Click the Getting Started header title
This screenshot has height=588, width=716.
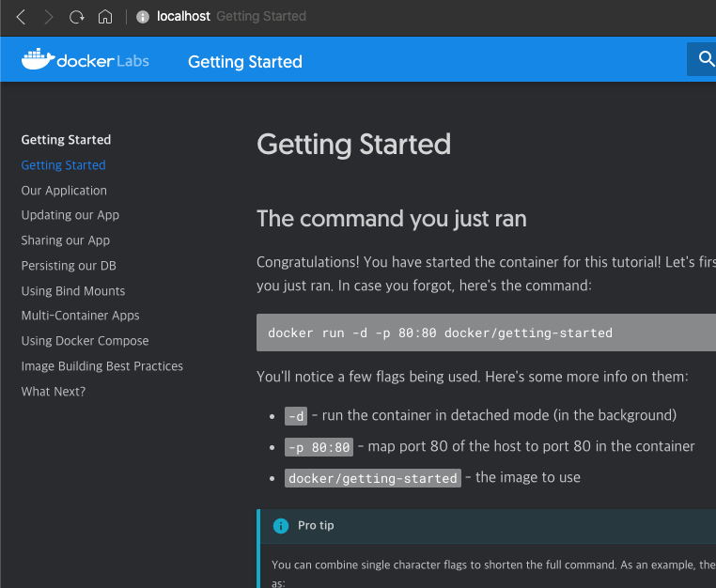click(x=245, y=62)
